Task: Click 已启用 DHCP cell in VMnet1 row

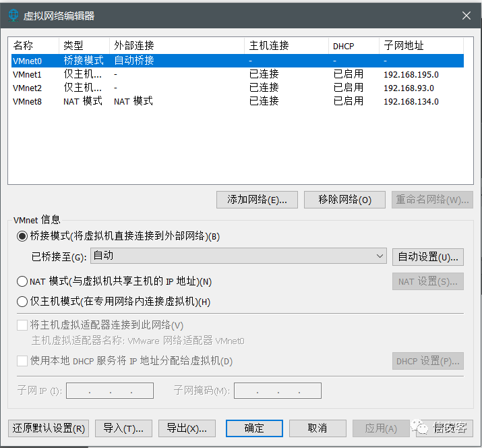Action: (349, 74)
